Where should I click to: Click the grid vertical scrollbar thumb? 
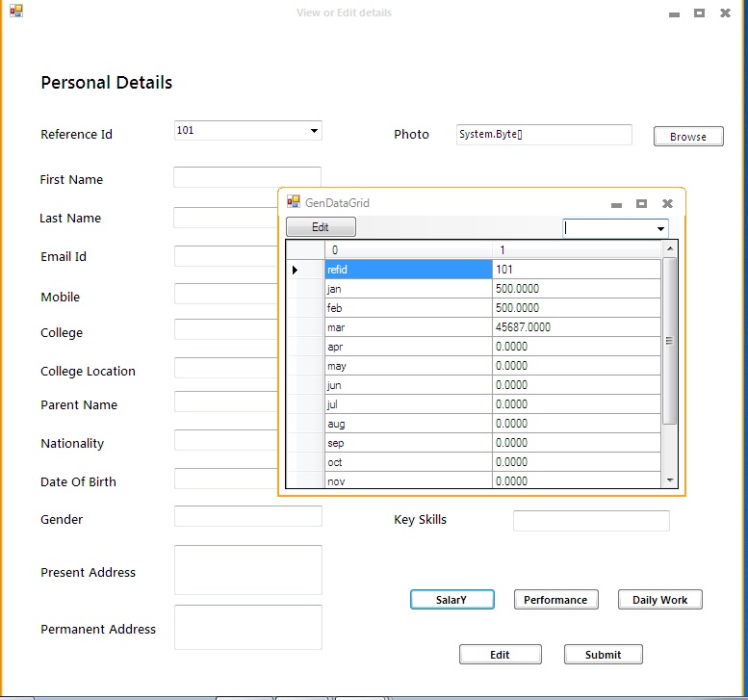coord(670,341)
